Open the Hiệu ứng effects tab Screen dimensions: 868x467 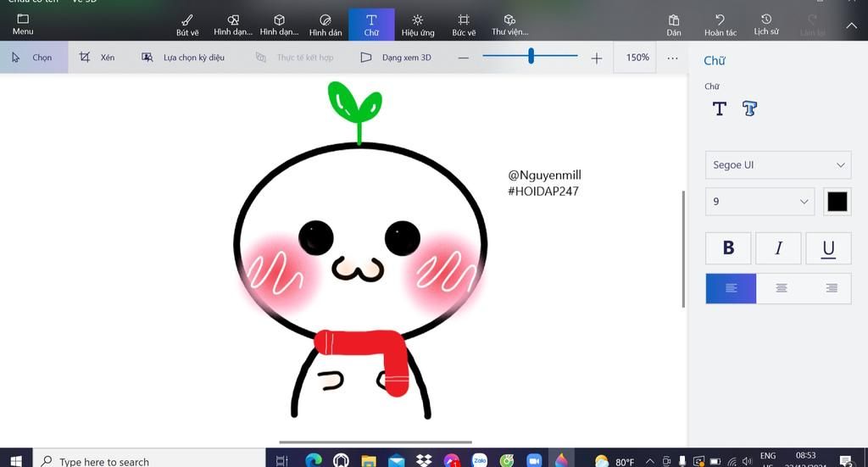click(x=418, y=25)
